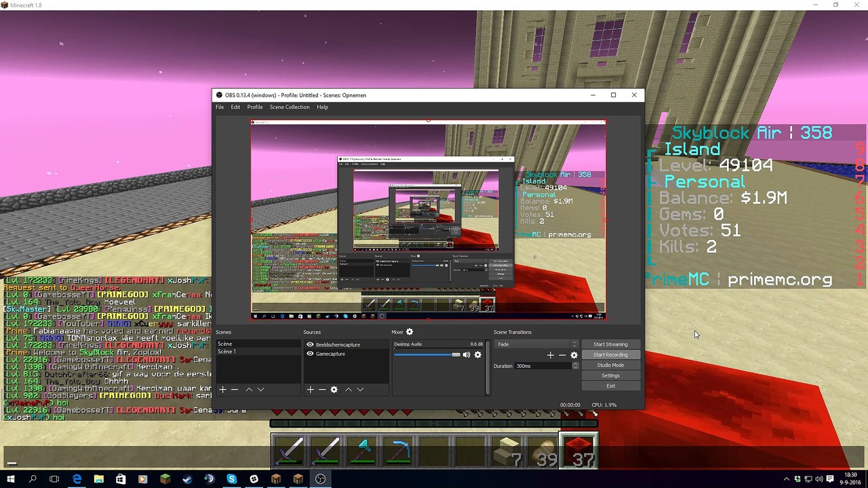Open the Desktop Audio gear options
868x488 pixels.
click(478, 354)
